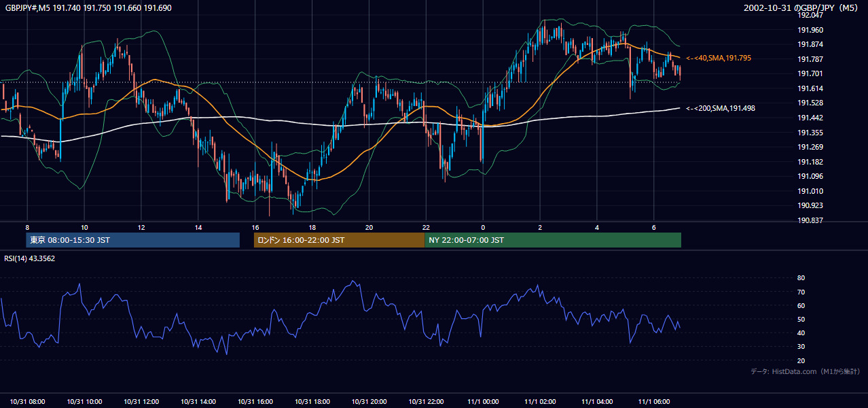The image size is (868, 408).
Task: Click hour label 16 under price chart
Action: [255, 227]
